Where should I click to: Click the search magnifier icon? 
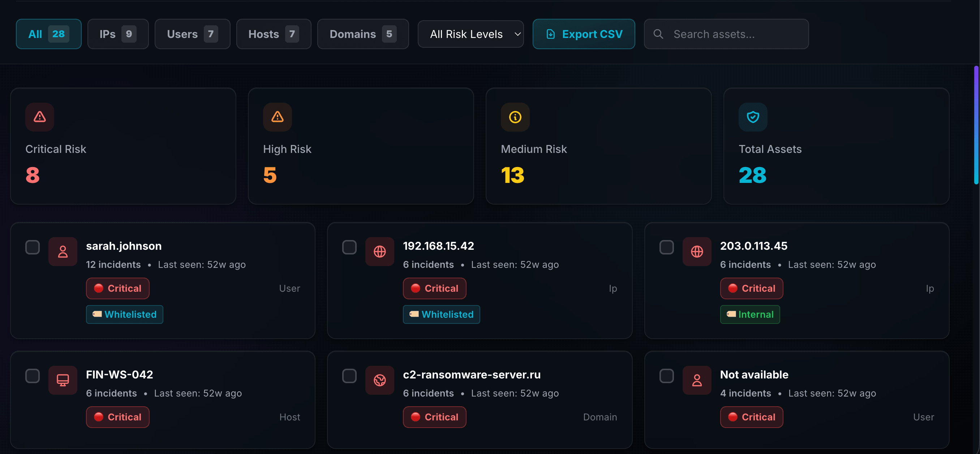658,34
